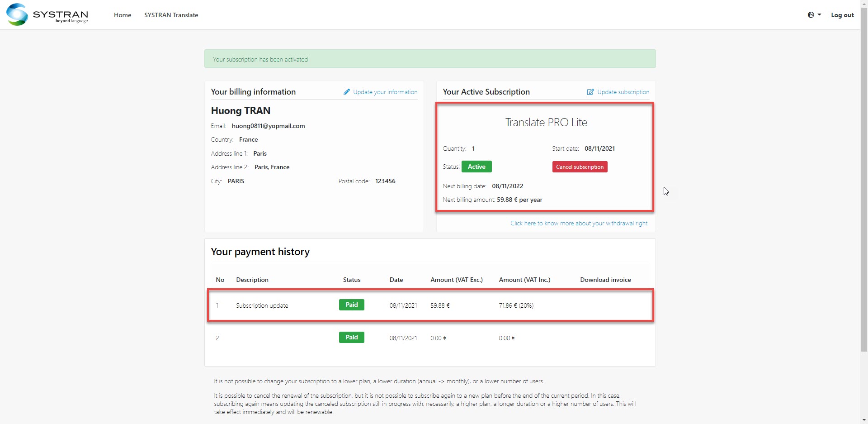Click the 59.88 € amount in row 1

point(440,305)
